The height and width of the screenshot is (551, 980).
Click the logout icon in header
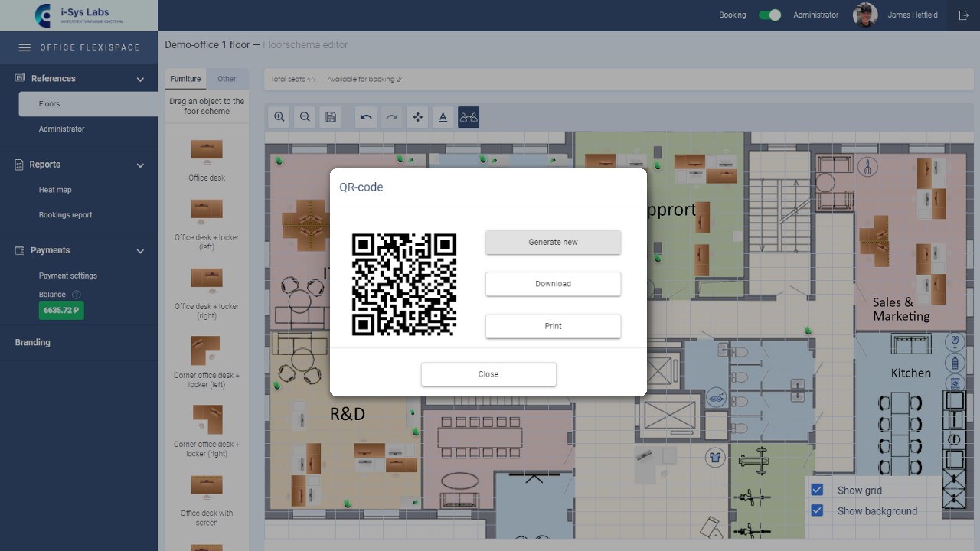point(963,15)
